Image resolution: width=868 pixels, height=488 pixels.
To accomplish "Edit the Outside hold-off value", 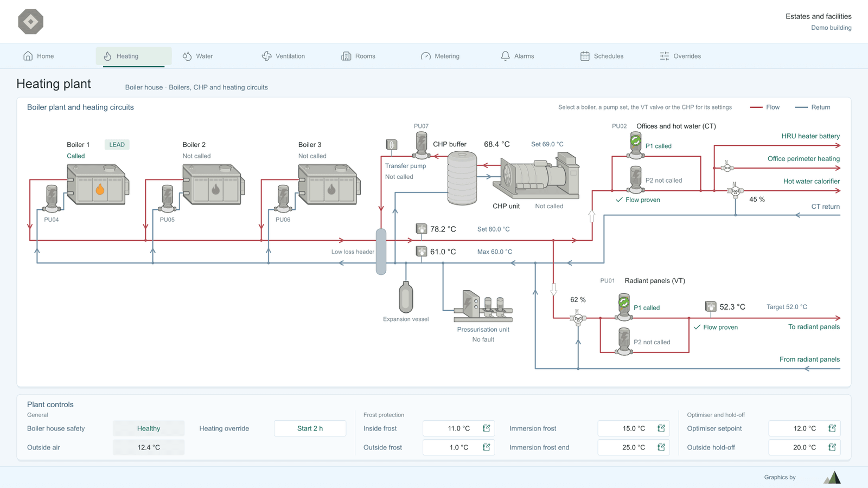I will coord(832,447).
